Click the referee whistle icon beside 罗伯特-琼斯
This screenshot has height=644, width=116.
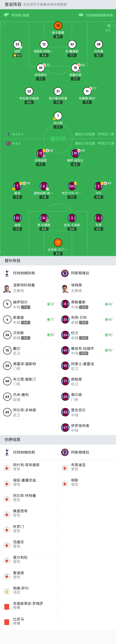(x=6, y=15)
